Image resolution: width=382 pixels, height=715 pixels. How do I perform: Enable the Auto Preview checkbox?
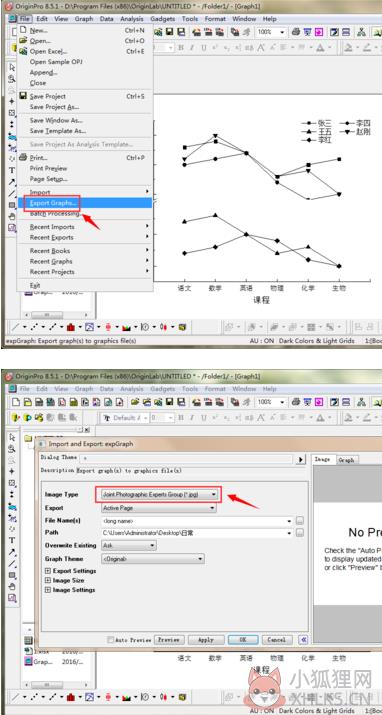[110, 640]
